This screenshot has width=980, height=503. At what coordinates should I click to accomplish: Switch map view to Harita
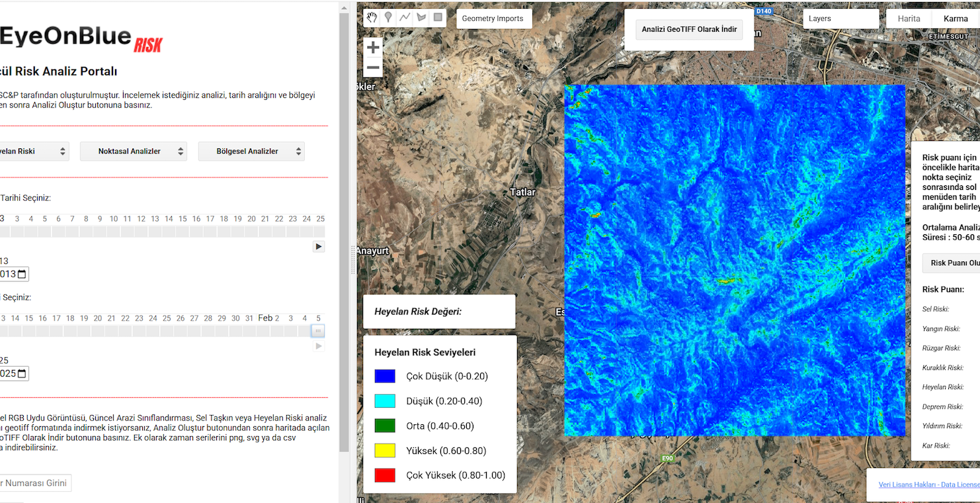(x=909, y=19)
